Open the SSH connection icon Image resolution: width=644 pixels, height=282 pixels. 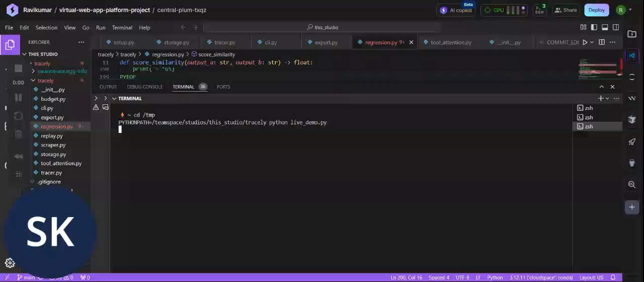[x=539, y=10]
